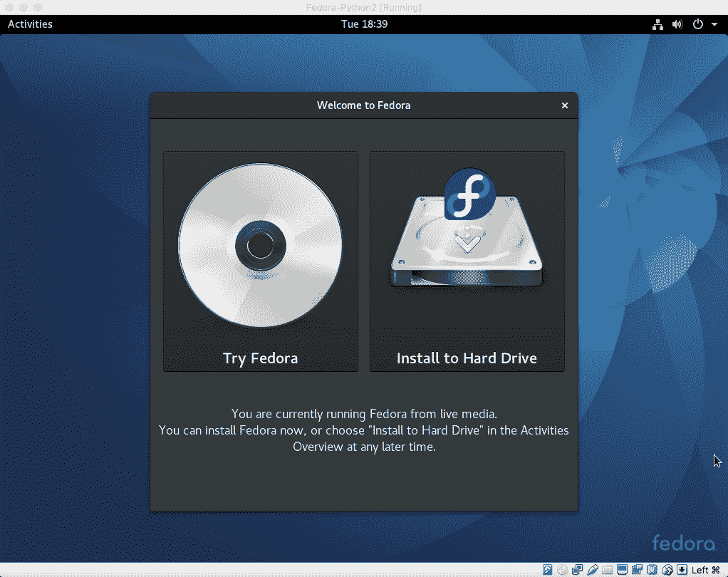Click the VirtualBox mouse integration icon
Viewport: 728px width, 577px height.
667,570
